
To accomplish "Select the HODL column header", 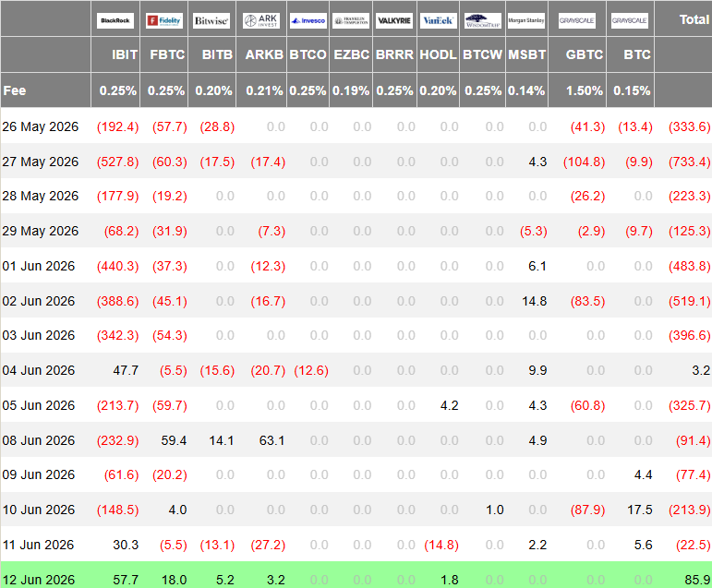I will coord(438,54).
